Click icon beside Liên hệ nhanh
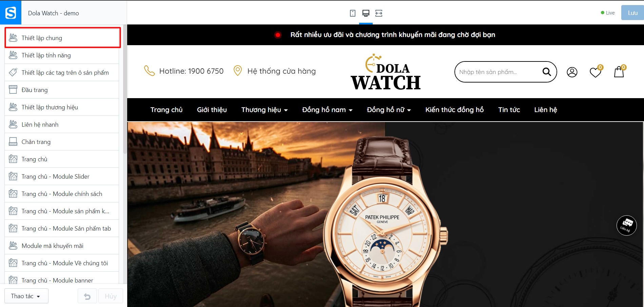The image size is (644, 307). (x=13, y=124)
